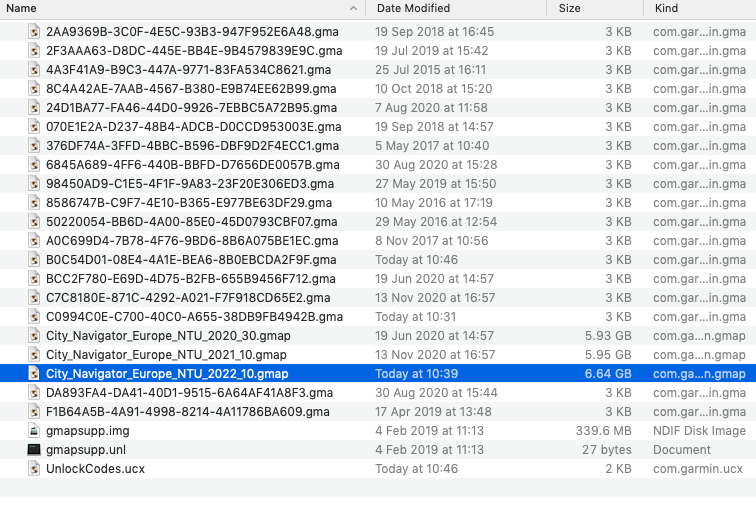Select the gmapsupp.img file name
Image resolution: width=756 pixels, height=506 pixels.
[x=88, y=431]
